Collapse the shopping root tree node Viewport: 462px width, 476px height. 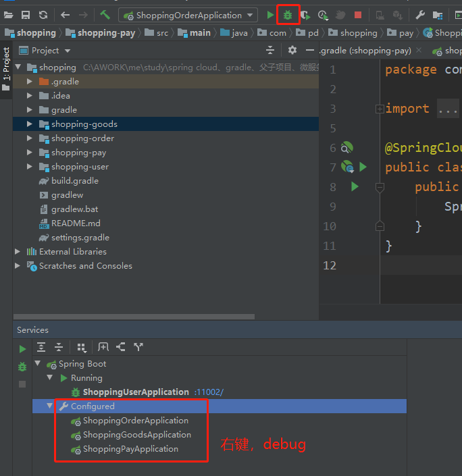(18, 67)
